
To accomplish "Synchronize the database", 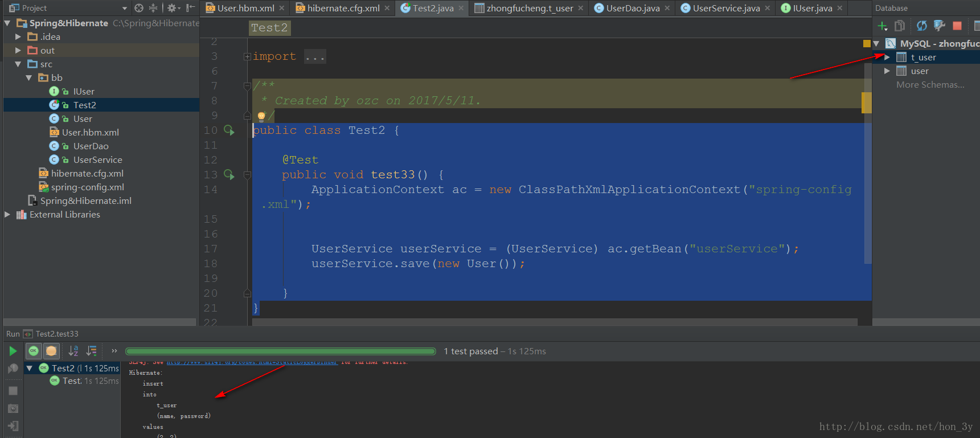I will tap(921, 26).
